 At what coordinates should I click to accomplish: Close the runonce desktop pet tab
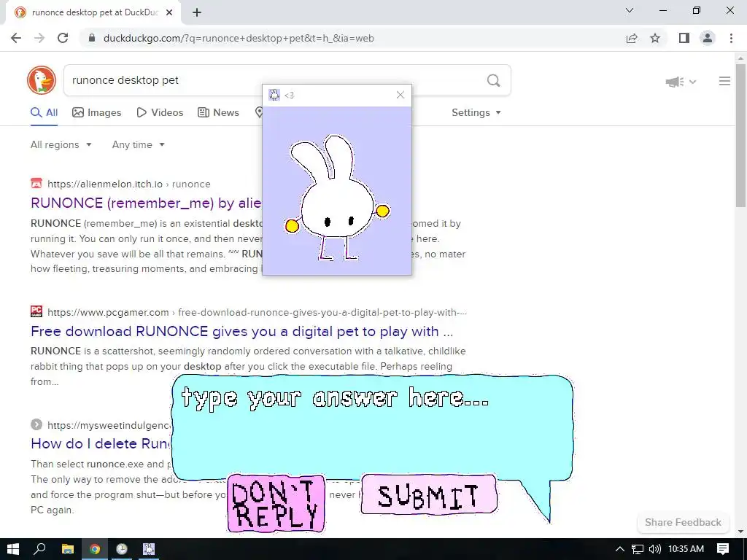point(169,12)
